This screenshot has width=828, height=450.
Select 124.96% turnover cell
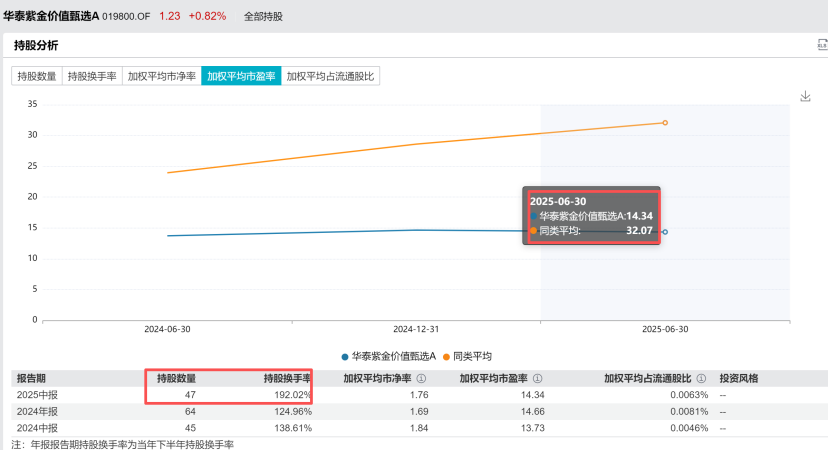[293, 411]
